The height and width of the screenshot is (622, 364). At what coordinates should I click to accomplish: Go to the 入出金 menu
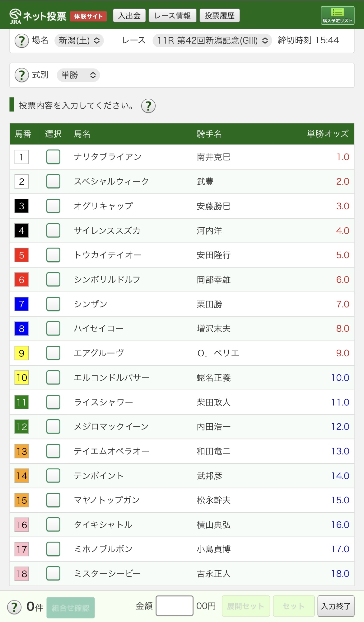click(129, 16)
